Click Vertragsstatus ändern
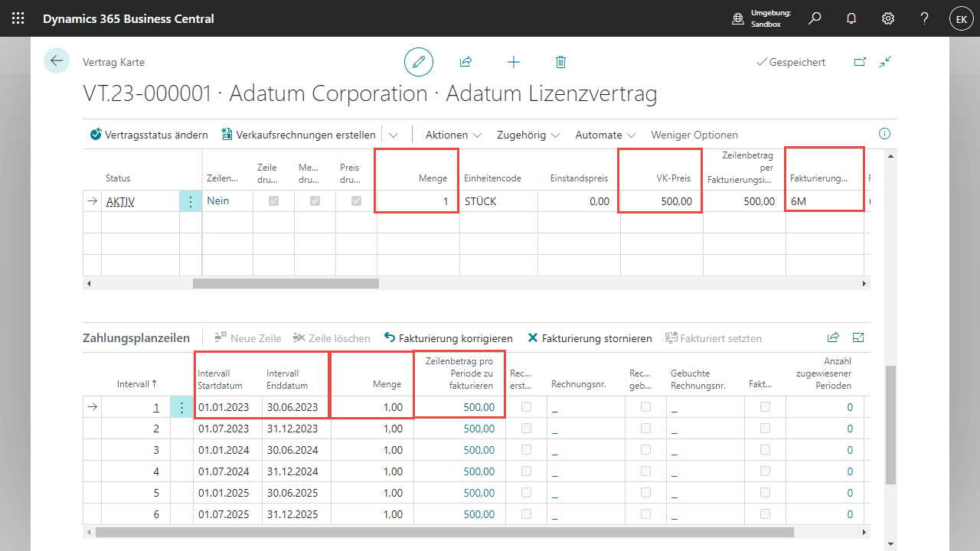Viewport: 980px width, 551px height. [149, 135]
